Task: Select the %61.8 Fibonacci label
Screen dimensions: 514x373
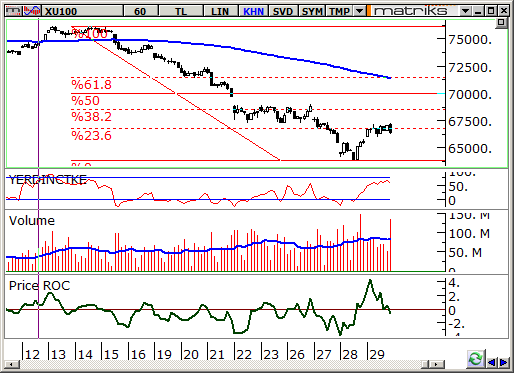Action: (x=91, y=85)
